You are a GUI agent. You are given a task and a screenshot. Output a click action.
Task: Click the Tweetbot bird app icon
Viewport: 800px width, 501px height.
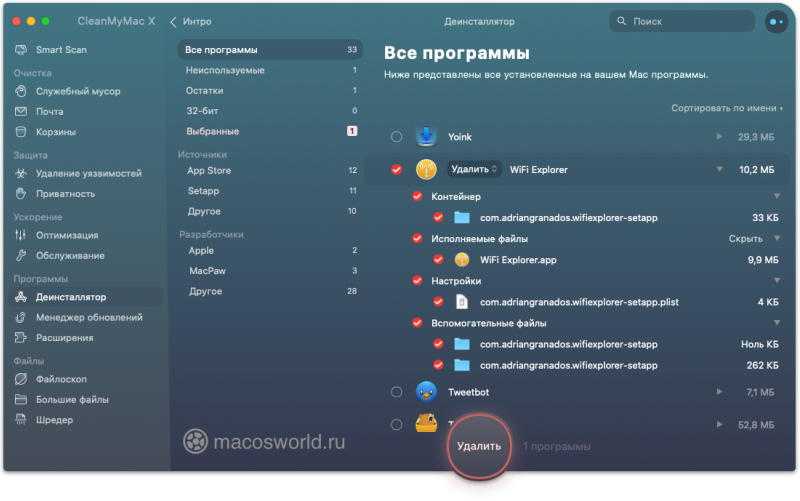pos(426,392)
